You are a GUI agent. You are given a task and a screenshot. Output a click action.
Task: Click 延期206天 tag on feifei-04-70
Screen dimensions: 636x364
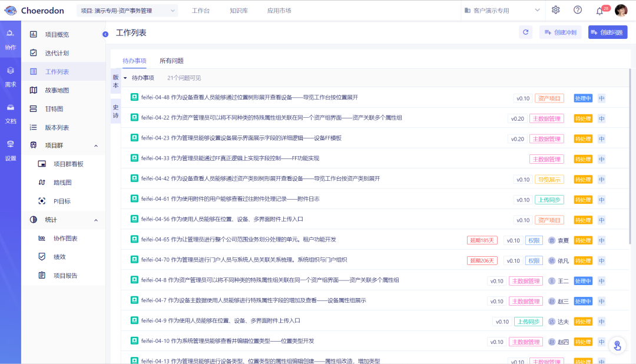tap(482, 260)
